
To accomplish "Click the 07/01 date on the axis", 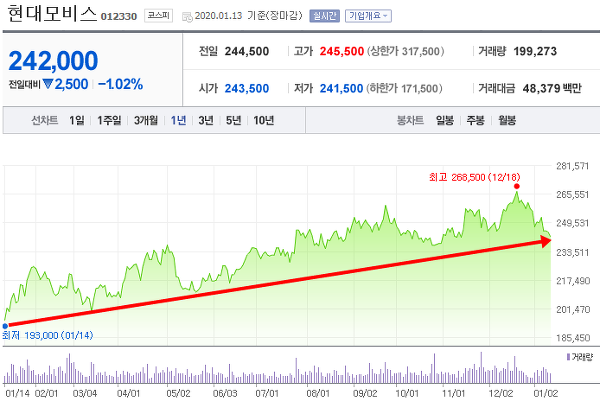I will coord(267,393).
